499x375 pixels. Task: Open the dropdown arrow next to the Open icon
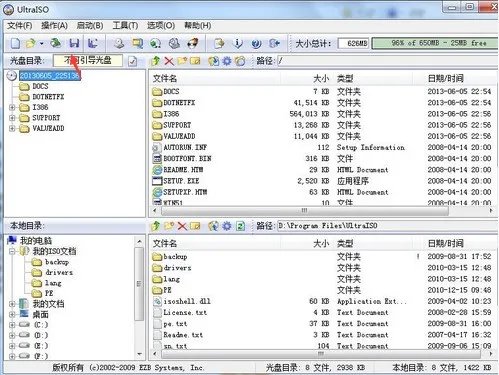[41, 44]
